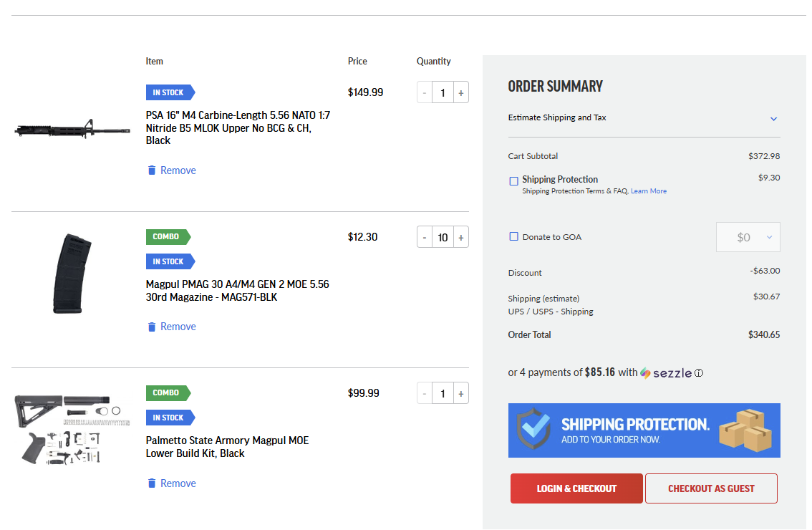View the Magpul PMAG magazine image

click(72, 274)
